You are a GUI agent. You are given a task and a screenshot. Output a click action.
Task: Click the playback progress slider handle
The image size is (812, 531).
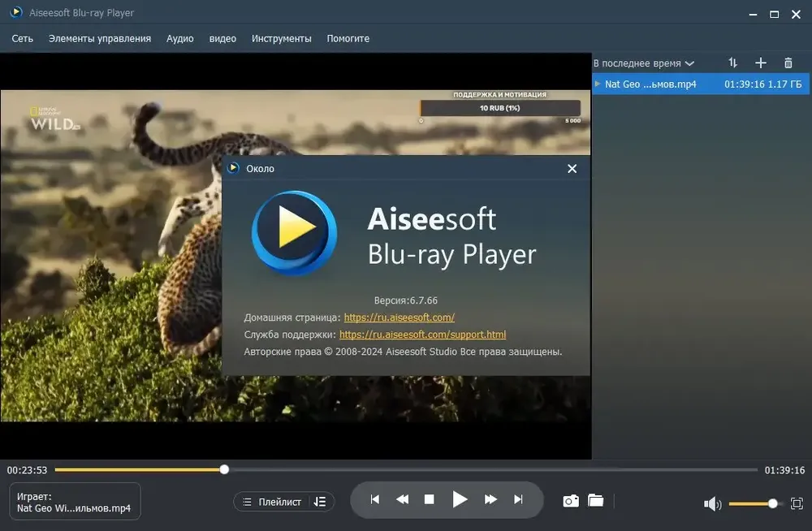(224, 469)
